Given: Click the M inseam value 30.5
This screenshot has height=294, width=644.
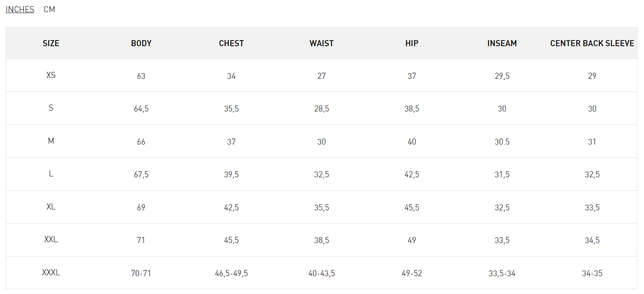Looking at the screenshot, I should coord(502,142).
